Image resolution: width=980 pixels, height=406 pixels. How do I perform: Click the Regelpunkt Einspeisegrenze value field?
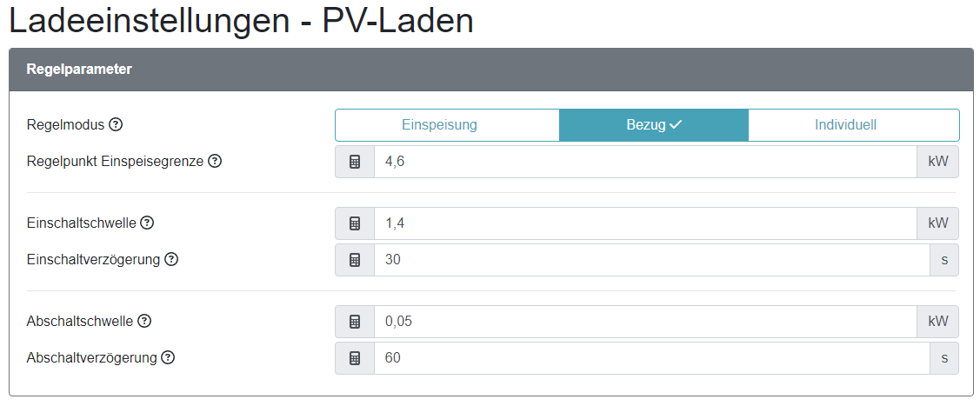point(644,162)
